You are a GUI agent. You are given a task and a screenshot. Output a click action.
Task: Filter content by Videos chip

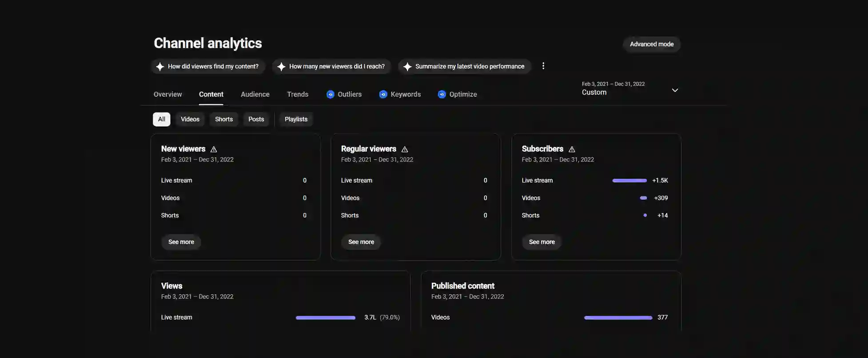pos(190,119)
